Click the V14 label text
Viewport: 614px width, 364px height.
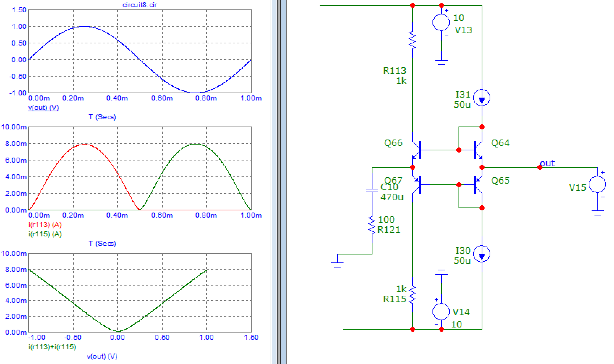tap(461, 312)
